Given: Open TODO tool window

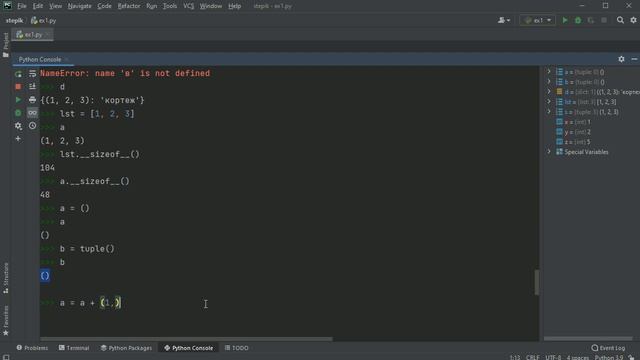Looking at the screenshot, I should 237,348.
